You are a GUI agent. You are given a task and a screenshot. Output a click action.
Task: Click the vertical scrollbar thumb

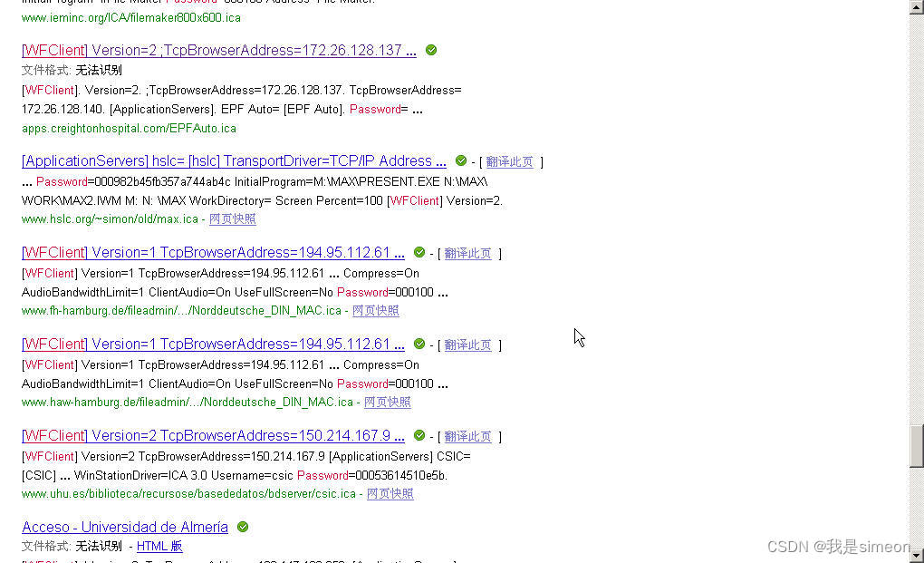point(917,446)
